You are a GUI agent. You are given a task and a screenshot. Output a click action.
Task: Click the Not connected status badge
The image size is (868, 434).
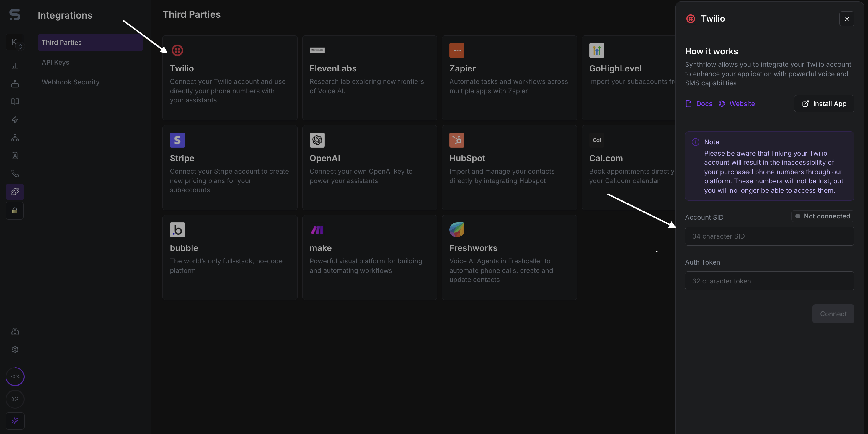pos(823,216)
